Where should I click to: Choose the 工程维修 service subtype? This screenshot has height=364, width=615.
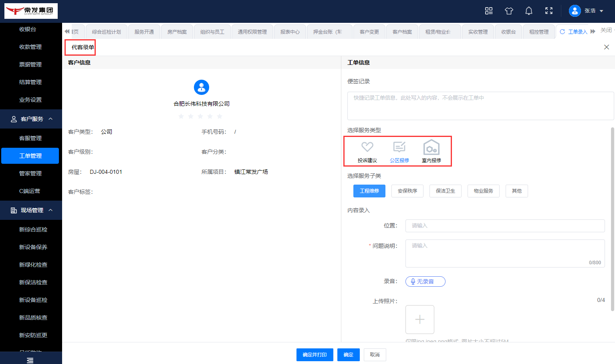(x=369, y=191)
